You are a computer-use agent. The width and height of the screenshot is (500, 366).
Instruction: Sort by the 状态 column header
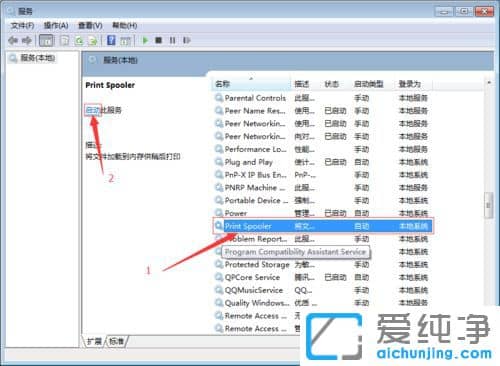coord(332,84)
